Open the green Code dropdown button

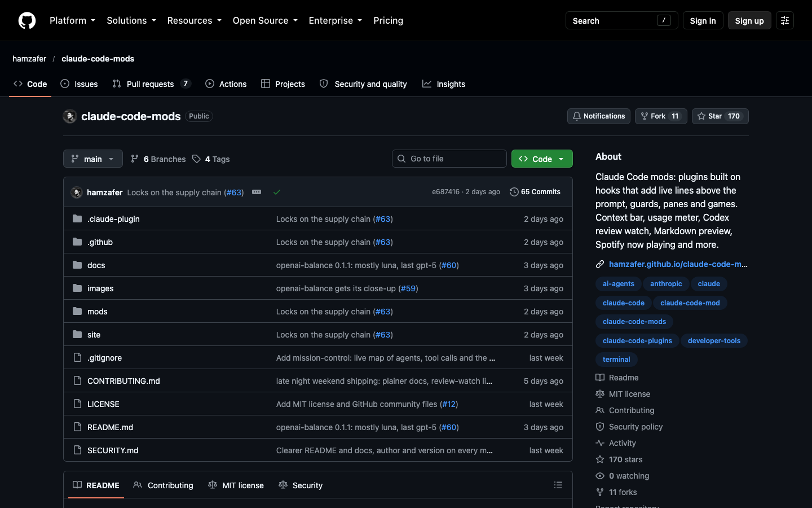[542, 159]
